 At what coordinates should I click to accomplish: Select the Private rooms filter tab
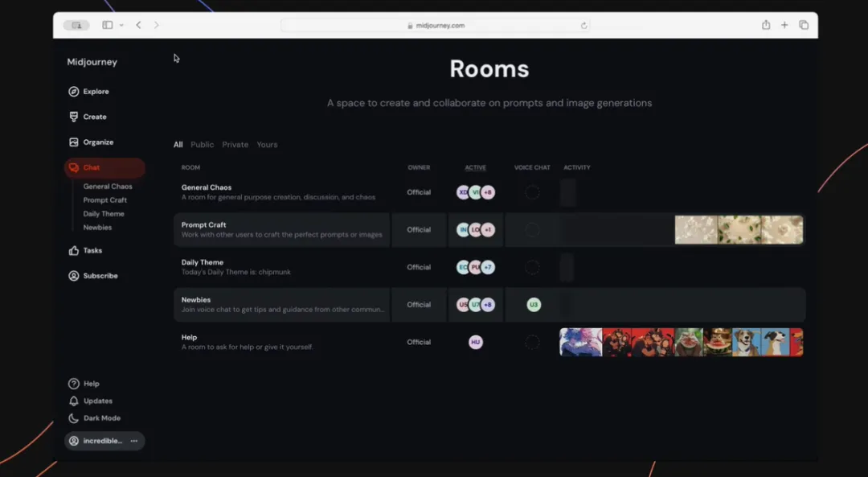click(235, 145)
